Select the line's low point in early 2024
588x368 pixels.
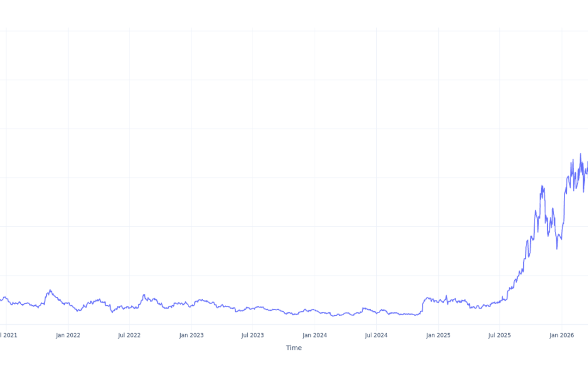[333, 315]
